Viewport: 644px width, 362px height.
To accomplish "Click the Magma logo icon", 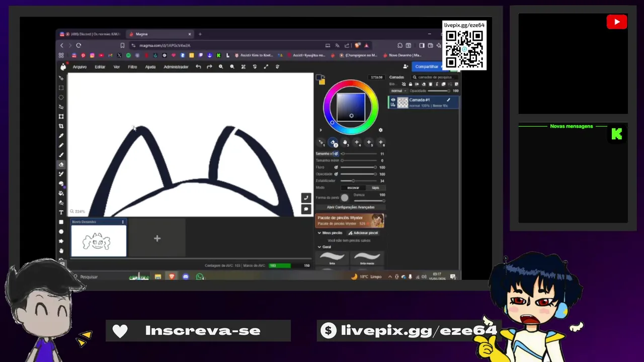I will (63, 66).
